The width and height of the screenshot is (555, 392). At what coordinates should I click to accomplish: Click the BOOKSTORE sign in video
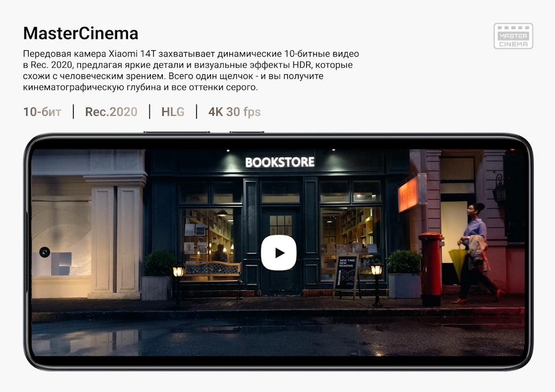280,162
